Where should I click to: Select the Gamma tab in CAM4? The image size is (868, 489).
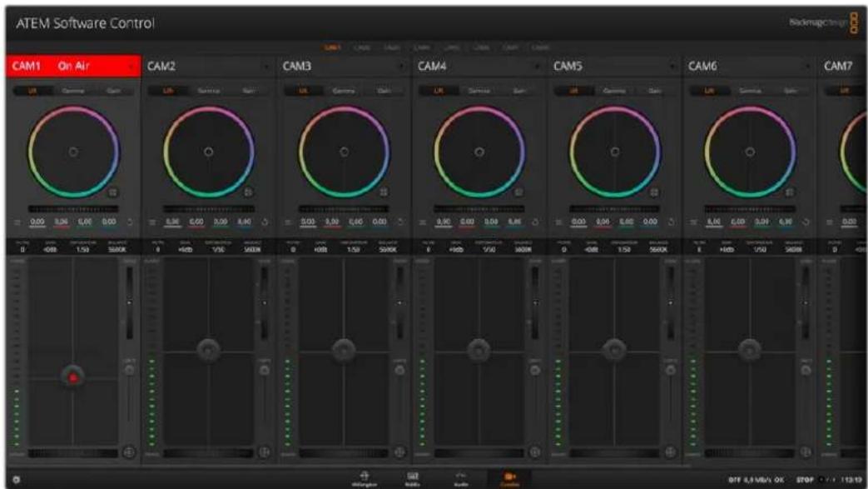click(479, 90)
